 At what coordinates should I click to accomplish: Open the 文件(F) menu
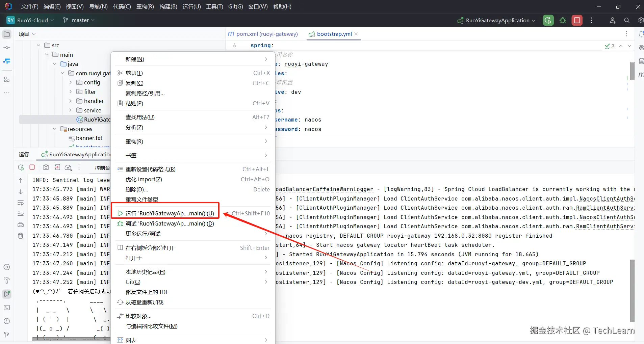click(x=30, y=7)
